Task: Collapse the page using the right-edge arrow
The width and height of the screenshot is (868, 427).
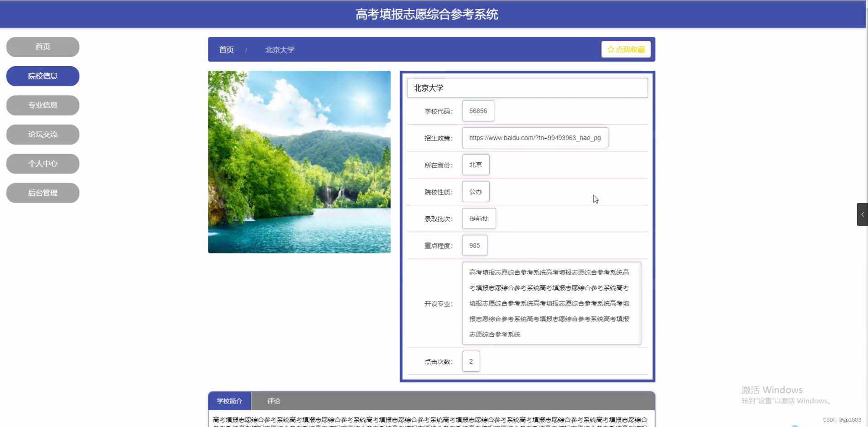Action: [x=862, y=214]
